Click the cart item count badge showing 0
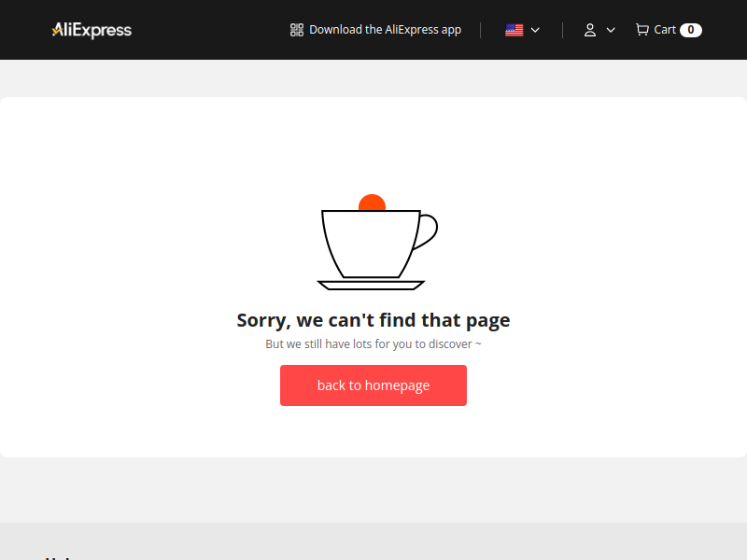The image size is (747, 560). pos(691,30)
